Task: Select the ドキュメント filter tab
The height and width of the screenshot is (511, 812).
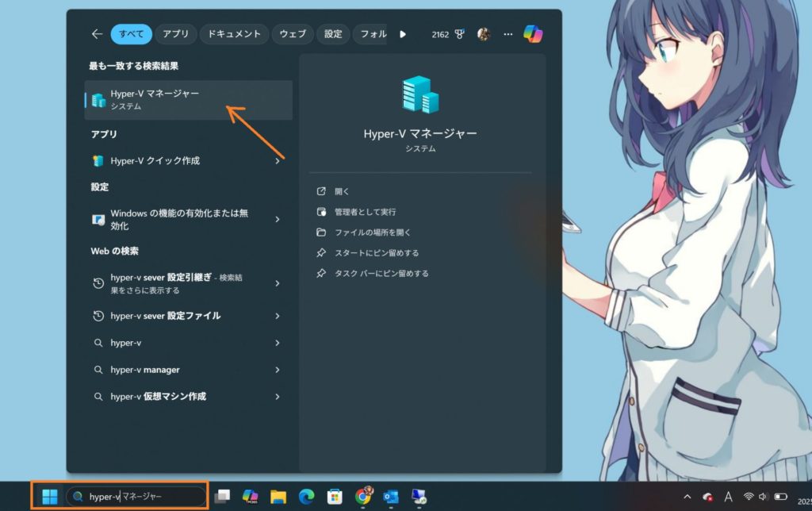Action: coord(234,34)
